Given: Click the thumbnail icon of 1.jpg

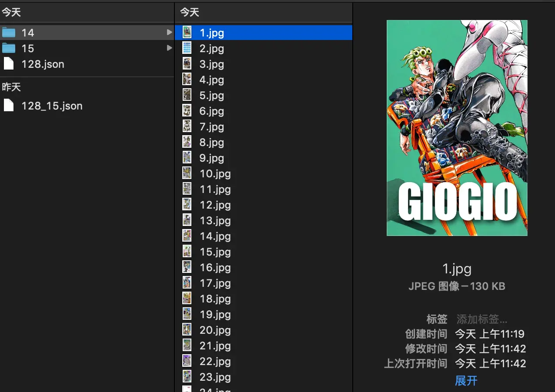Looking at the screenshot, I should click(187, 32).
